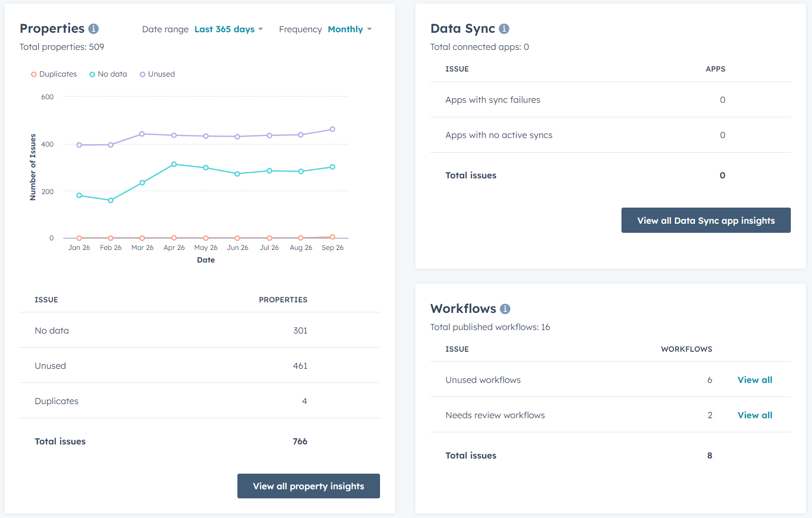Click the Properties info icon

click(93, 29)
